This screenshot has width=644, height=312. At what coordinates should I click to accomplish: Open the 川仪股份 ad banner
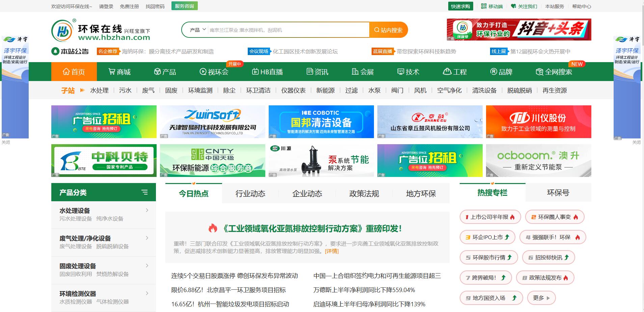point(539,122)
